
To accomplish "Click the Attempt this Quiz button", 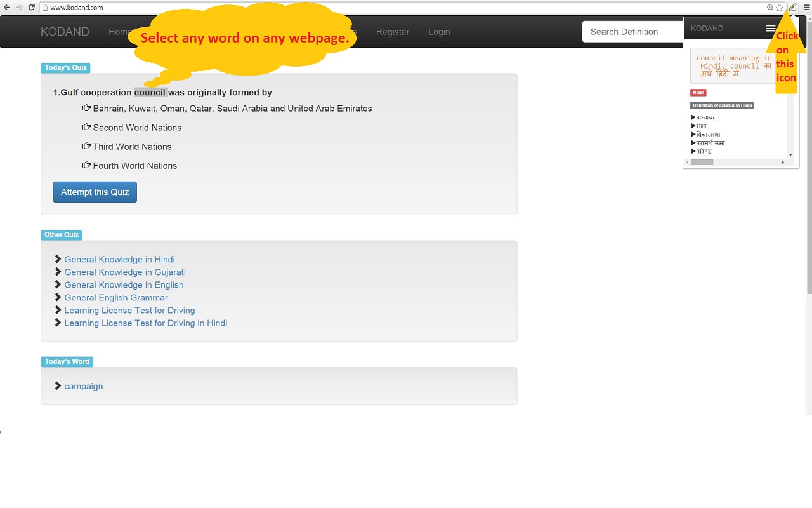I will [95, 192].
